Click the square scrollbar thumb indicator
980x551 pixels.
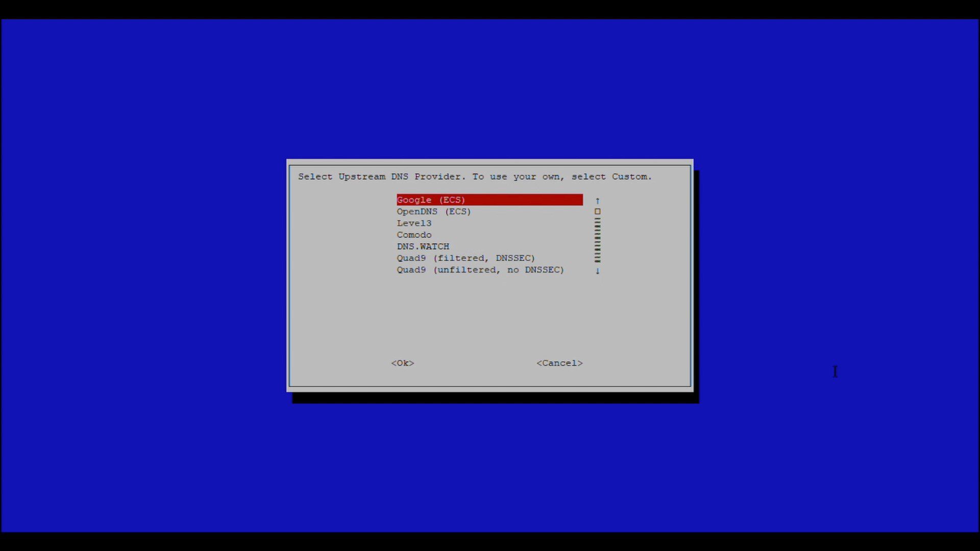click(598, 212)
